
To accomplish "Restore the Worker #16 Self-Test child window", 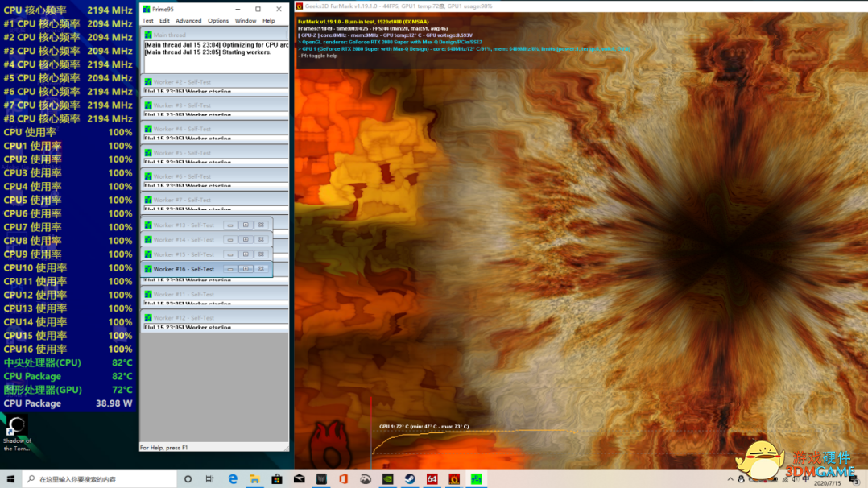I will click(x=246, y=269).
